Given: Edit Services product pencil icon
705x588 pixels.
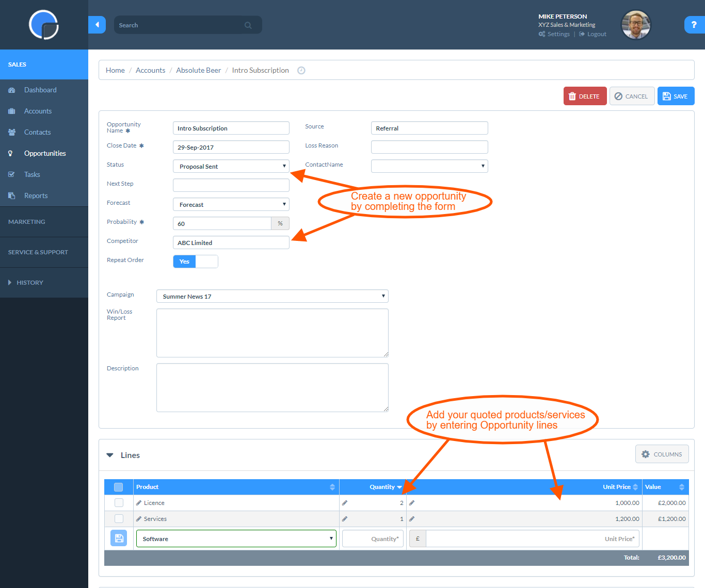Looking at the screenshot, I should click(x=139, y=519).
